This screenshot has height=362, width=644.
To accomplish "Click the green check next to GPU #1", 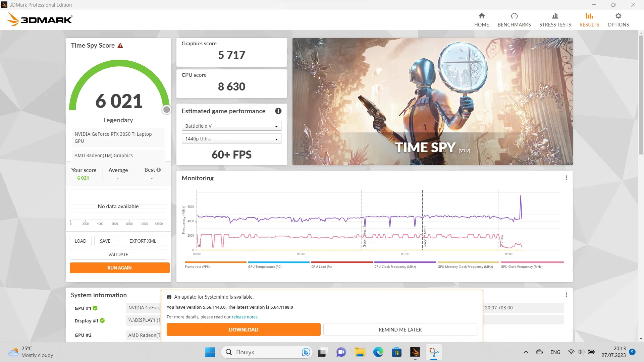I will [95, 308].
